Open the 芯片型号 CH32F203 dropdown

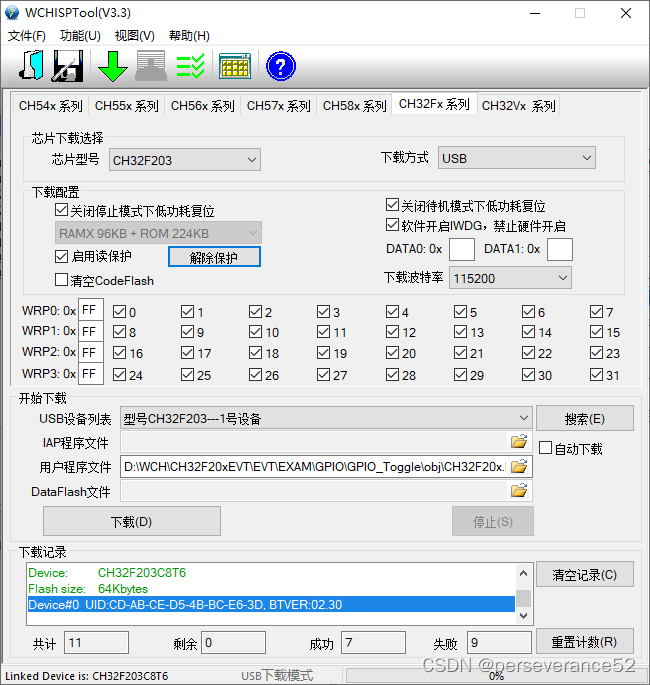point(185,160)
